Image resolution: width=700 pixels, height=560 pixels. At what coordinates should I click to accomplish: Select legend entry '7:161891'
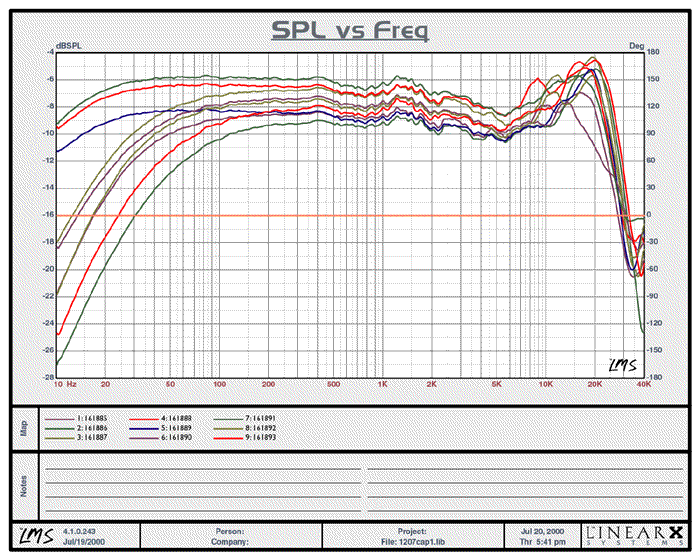coord(261,419)
